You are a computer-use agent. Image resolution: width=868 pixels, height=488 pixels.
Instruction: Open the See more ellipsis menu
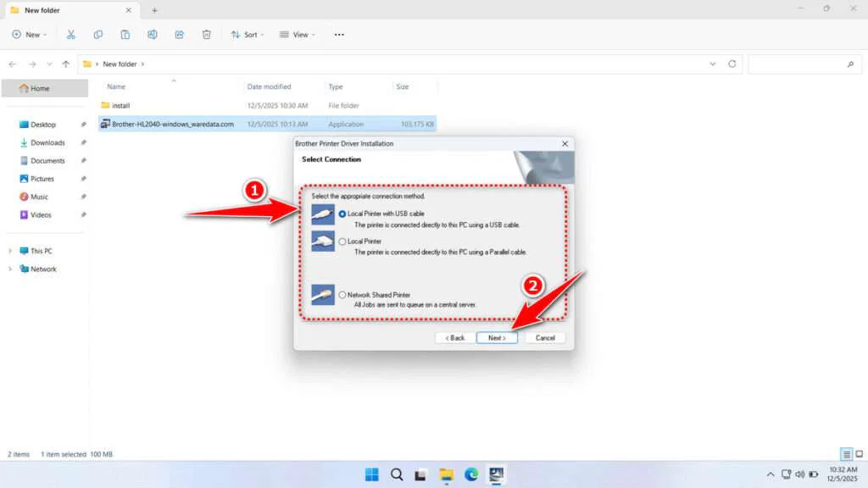click(x=339, y=34)
